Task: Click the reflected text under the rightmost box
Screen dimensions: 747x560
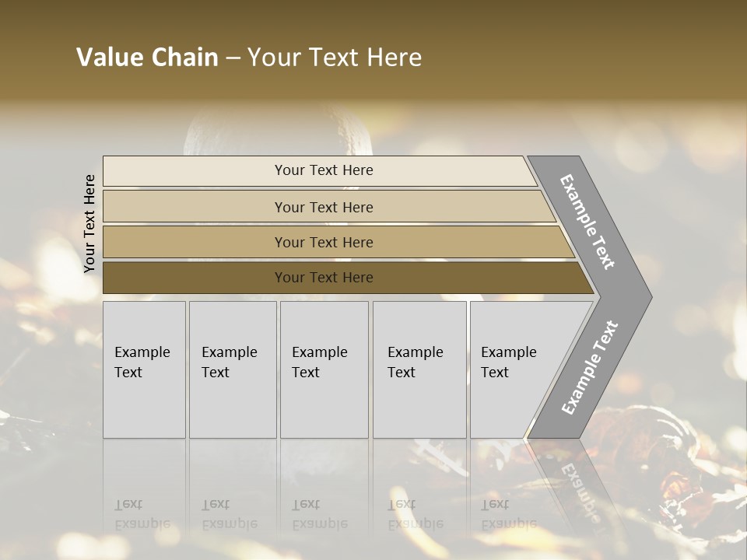Action: click(x=508, y=514)
